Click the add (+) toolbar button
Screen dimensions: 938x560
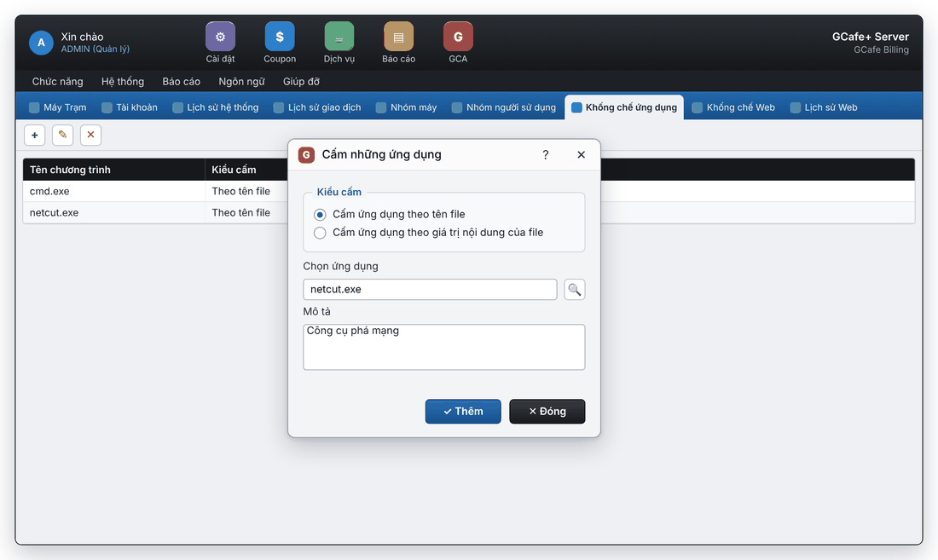(x=35, y=135)
